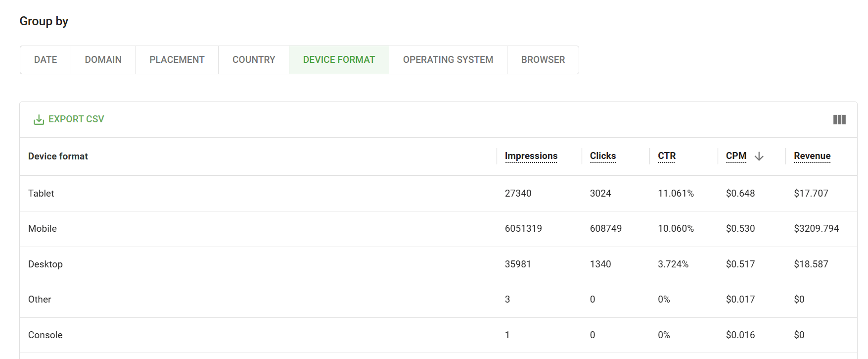
Task: Click Tablet impressions value 27340
Action: 518,194
